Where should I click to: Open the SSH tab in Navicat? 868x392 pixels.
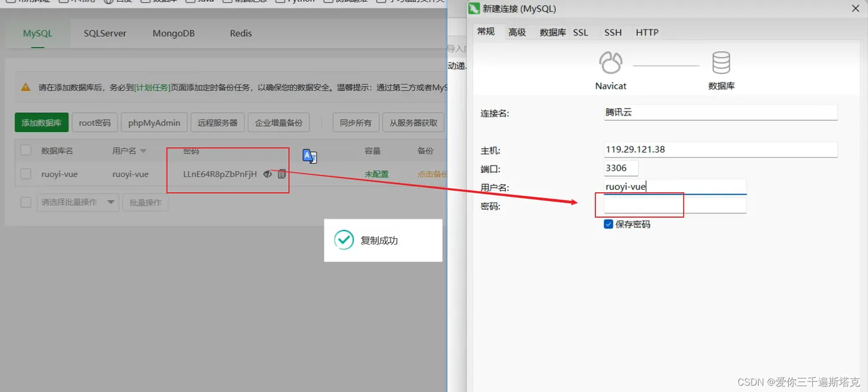point(613,32)
